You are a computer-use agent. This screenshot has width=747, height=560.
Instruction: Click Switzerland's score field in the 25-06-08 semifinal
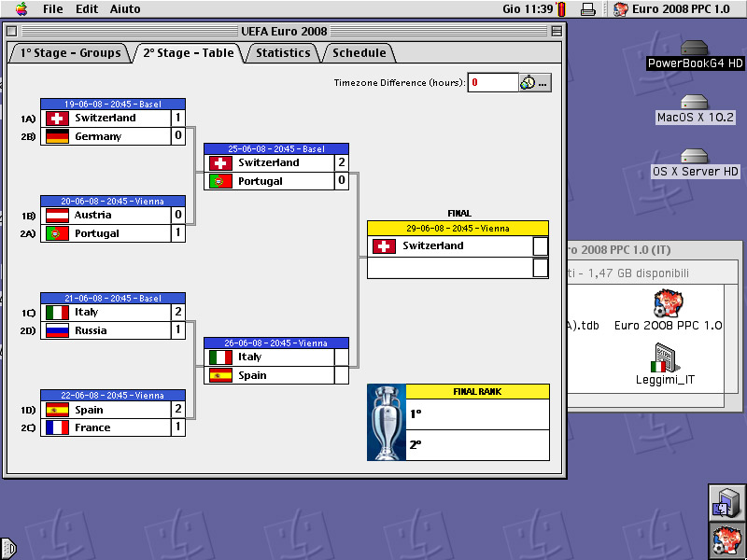pos(342,162)
